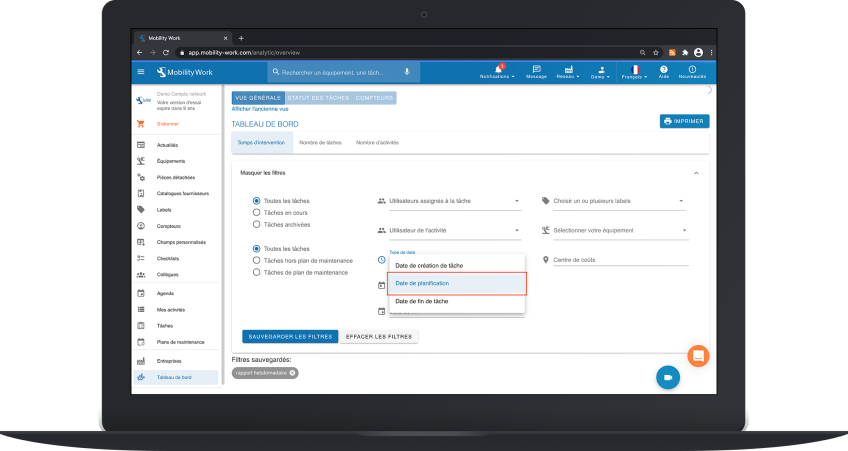This screenshot has height=451, width=848.
Task: Open Catalogues fournisseurs in the sidebar
Action: [x=183, y=194]
